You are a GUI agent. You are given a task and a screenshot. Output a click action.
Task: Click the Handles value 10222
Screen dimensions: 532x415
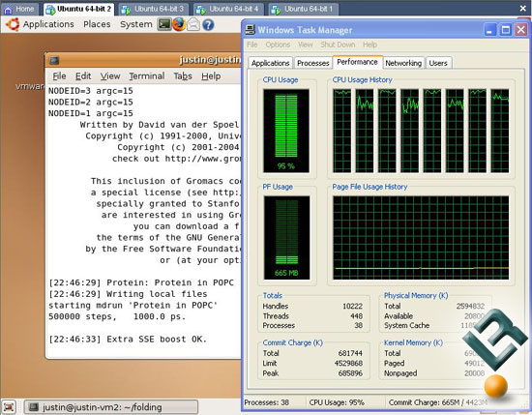point(352,306)
